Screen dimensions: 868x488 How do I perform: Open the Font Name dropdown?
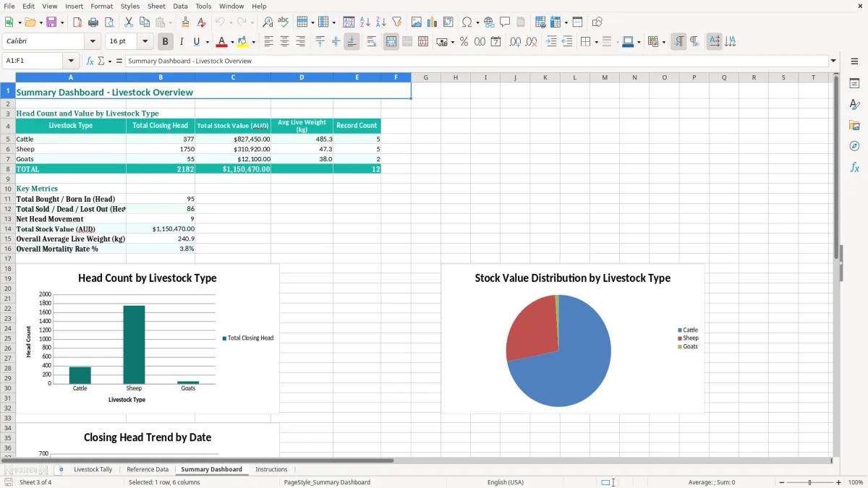93,42
